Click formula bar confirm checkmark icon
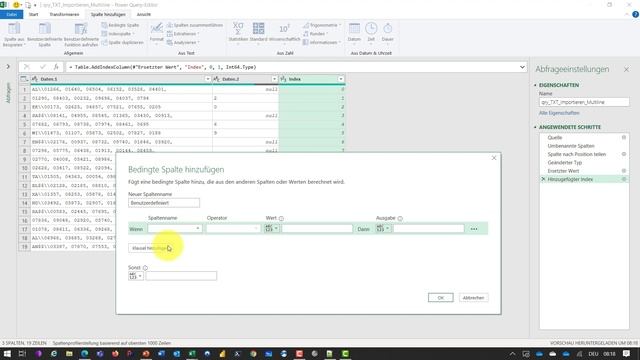The height and width of the screenshot is (360, 640). pos(42,67)
